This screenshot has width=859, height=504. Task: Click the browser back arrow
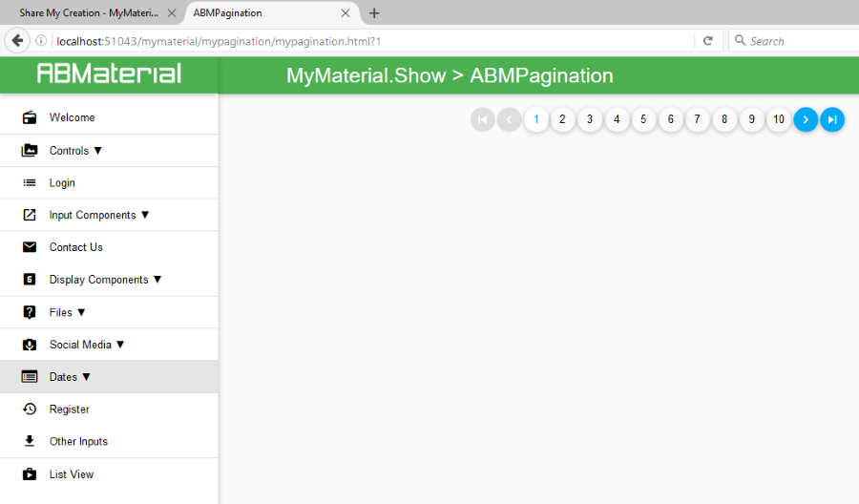pyautogui.click(x=17, y=40)
